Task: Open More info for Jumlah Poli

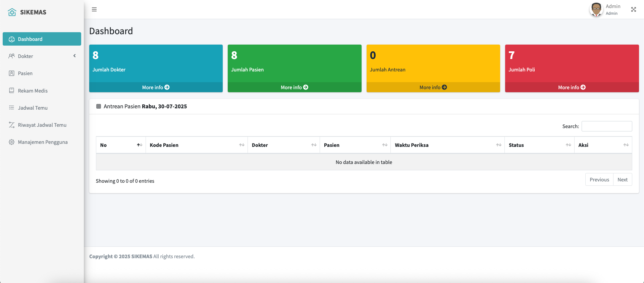Action: click(572, 87)
